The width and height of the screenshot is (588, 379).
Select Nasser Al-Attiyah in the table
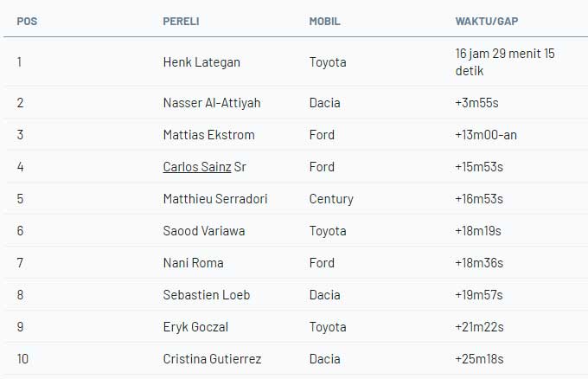[211, 103]
